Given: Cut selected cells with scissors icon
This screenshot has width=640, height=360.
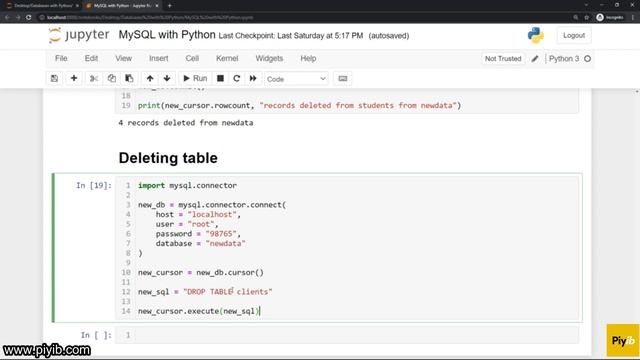Looking at the screenshot, I should coord(94,78).
